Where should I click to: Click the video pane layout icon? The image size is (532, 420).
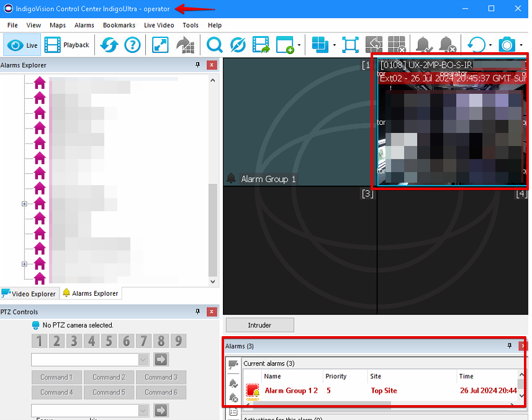pos(320,45)
